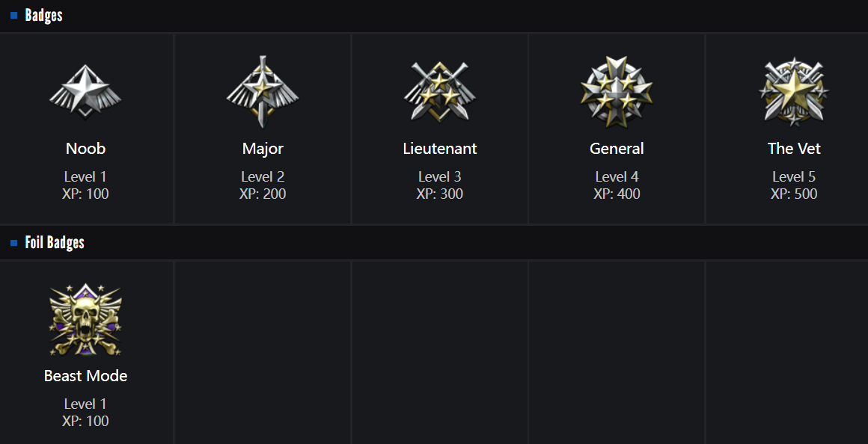868x444 pixels.
Task: Click the Level 5 text under The Vet
Action: 794,177
